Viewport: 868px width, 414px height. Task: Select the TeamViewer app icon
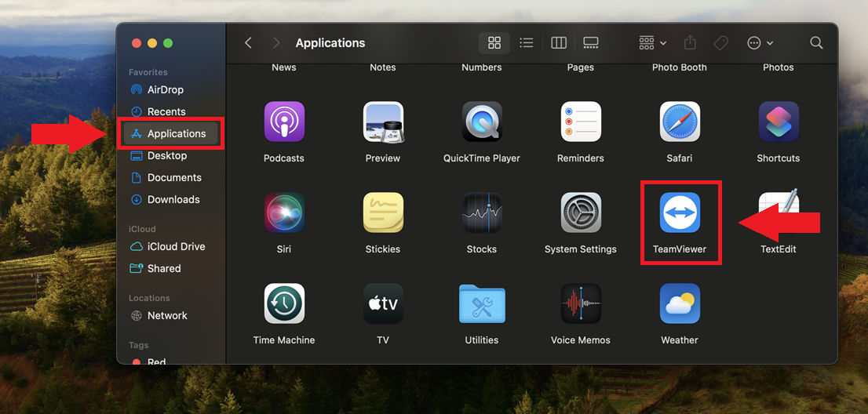coord(680,212)
